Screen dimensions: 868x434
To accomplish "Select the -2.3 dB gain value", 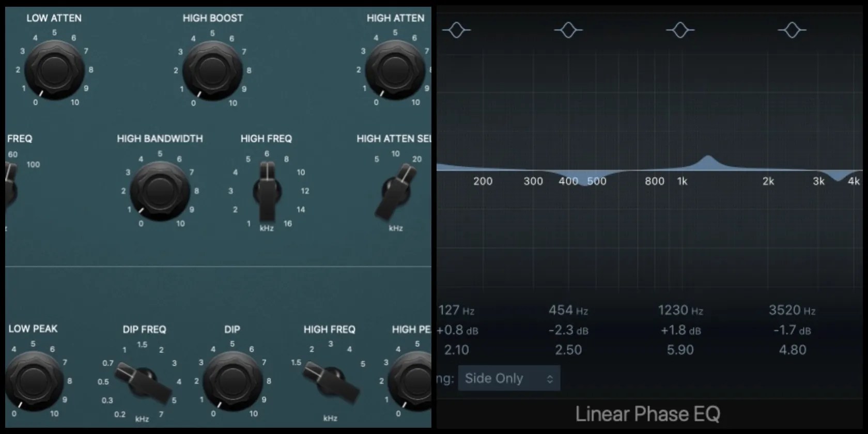I will pyautogui.click(x=568, y=330).
